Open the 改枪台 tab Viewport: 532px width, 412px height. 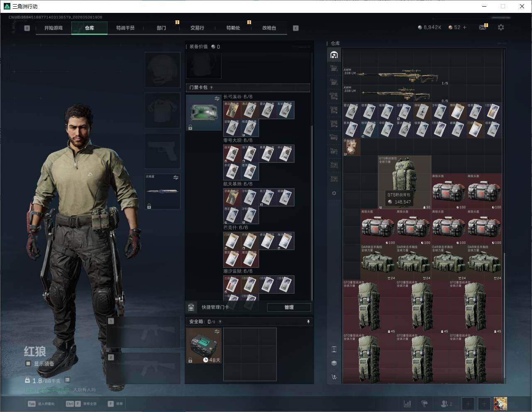pos(269,28)
